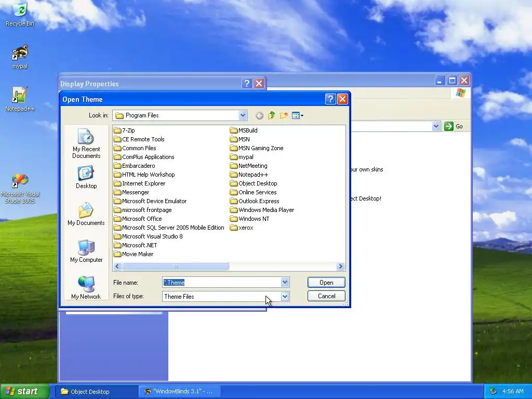Switch to Object Desktop taskbar item

tap(96, 392)
